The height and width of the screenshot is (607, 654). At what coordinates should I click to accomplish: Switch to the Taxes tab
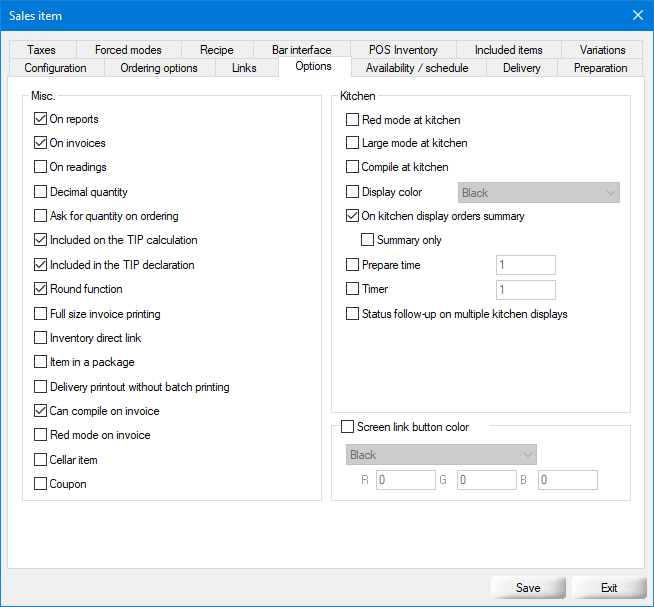point(42,50)
